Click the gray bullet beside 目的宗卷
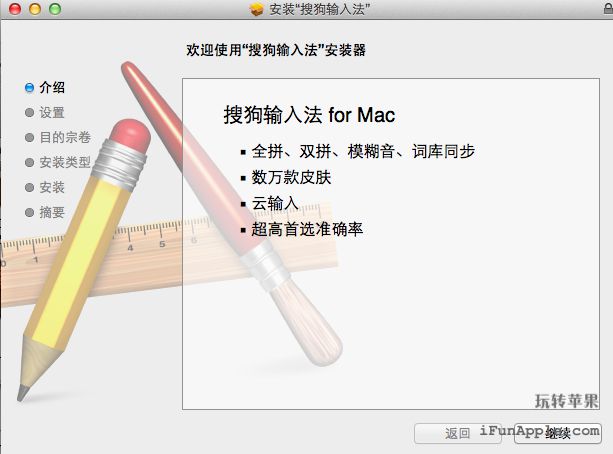This screenshot has width=613, height=454. 29,137
